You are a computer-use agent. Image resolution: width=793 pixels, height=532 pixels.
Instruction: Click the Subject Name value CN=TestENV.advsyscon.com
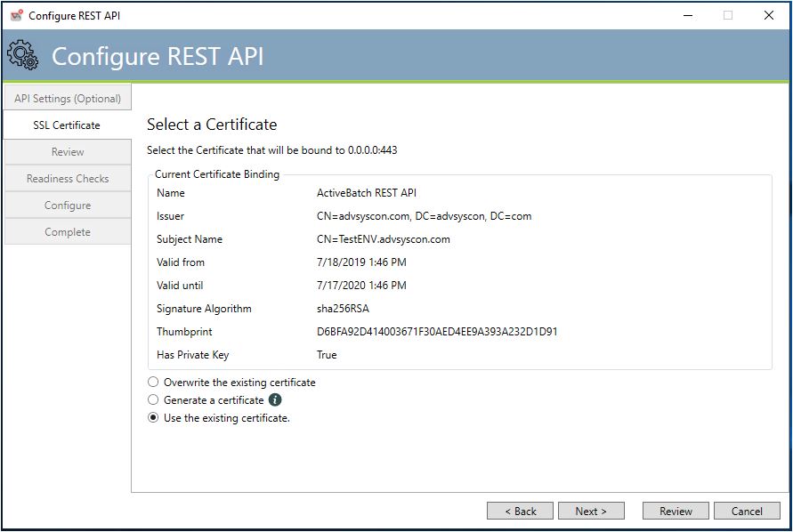click(x=383, y=239)
